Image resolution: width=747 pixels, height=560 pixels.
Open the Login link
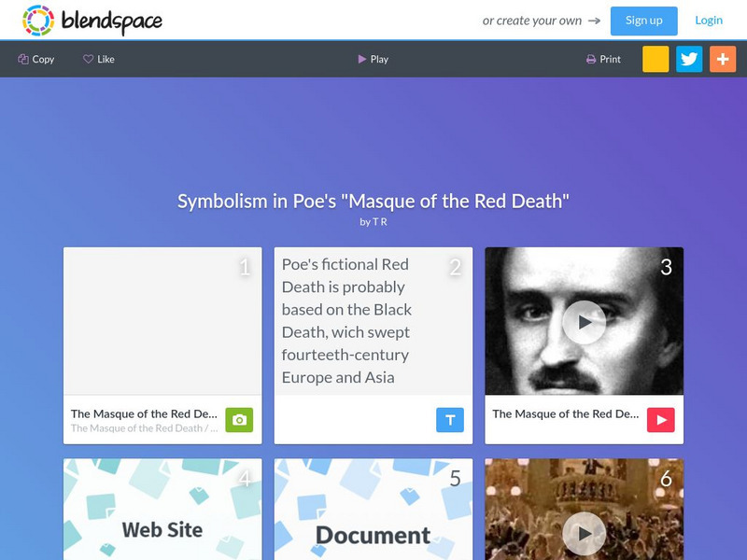[709, 21]
